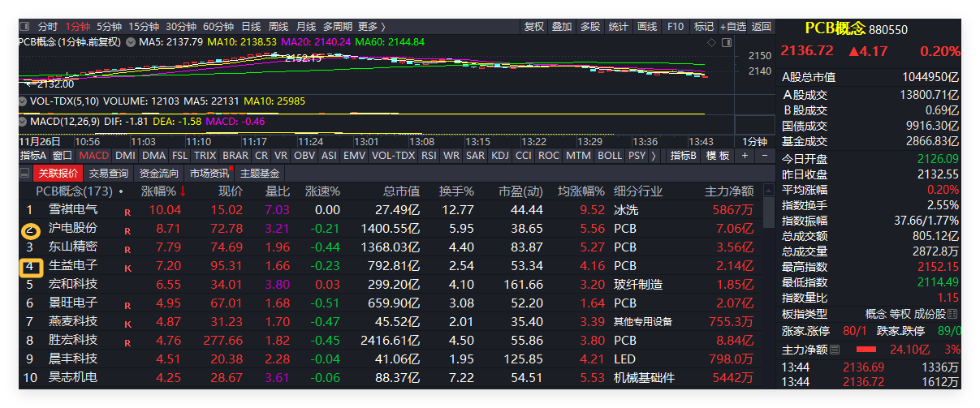
Task: Open the 指标B selector
Action: point(683,155)
